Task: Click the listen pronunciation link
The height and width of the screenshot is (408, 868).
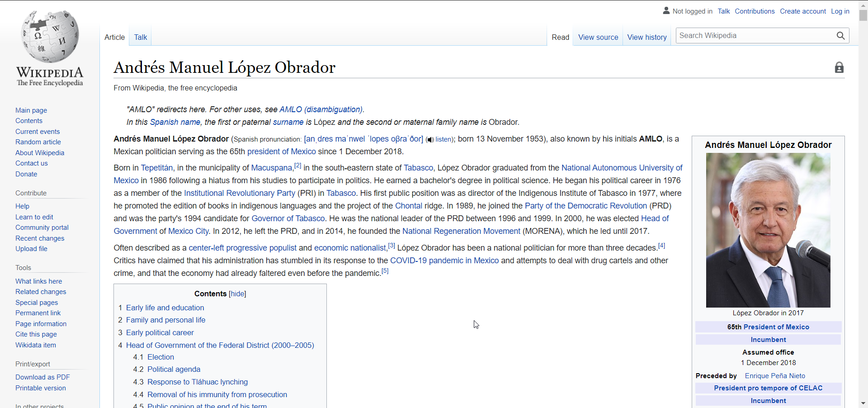Action: 443,139
